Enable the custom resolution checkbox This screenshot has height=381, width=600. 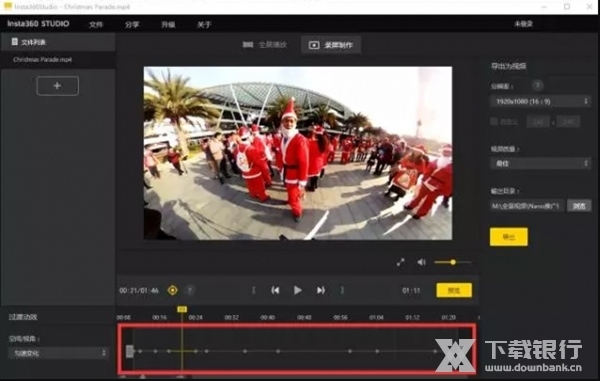tap(494, 122)
